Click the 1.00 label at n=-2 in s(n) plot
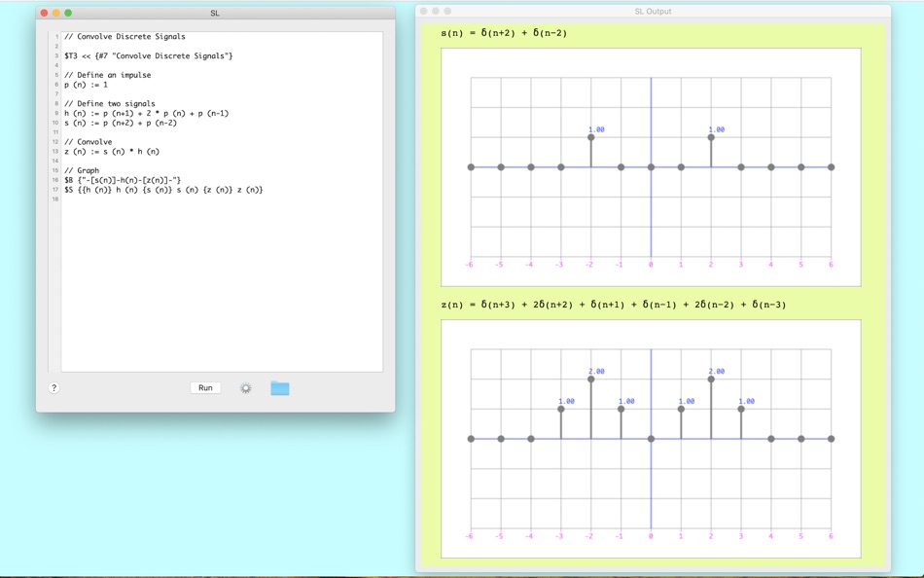The width and height of the screenshot is (924, 578). coord(596,129)
